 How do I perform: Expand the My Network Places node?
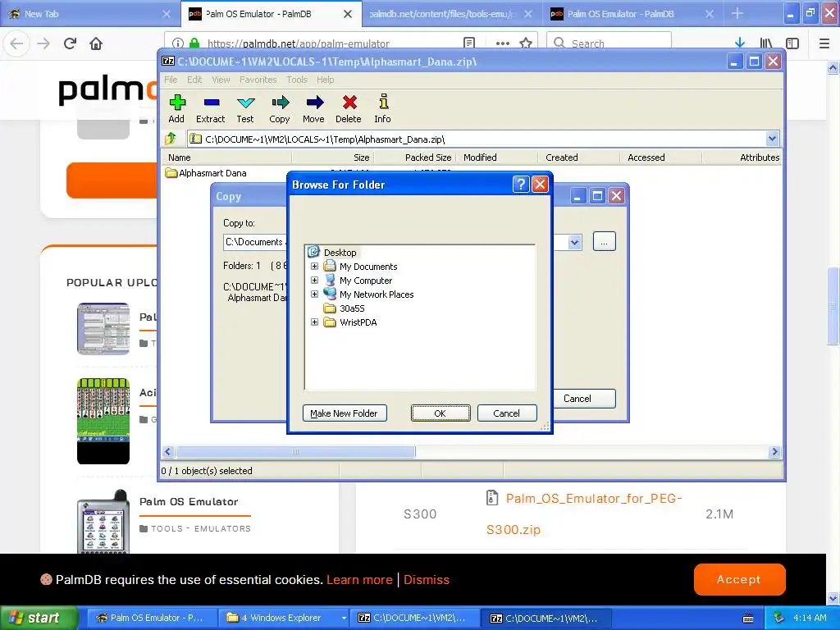coord(314,294)
